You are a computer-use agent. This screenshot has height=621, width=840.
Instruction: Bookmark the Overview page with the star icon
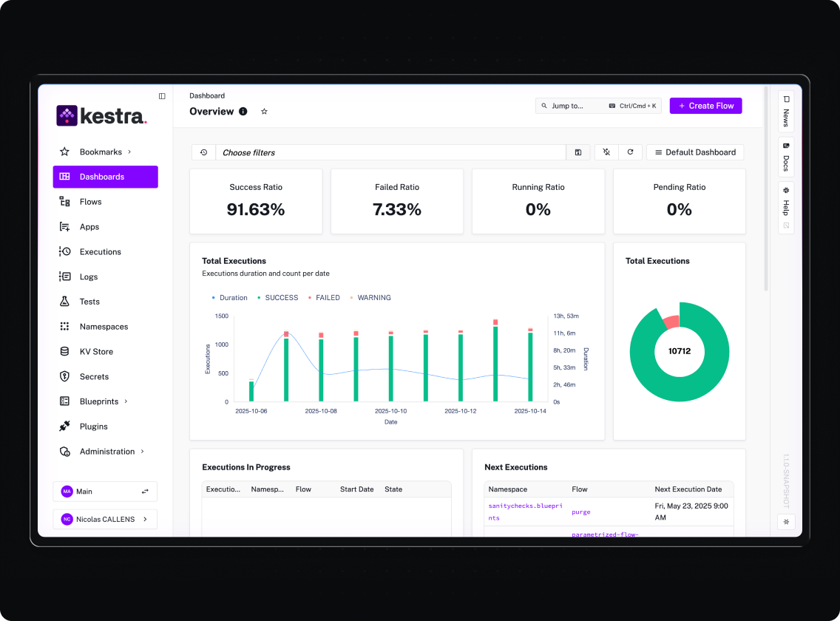point(264,112)
